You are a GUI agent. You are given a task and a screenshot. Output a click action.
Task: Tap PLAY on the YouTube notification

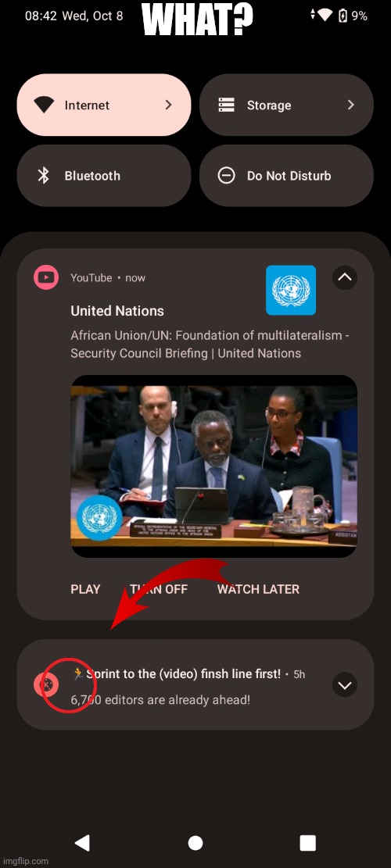pos(86,589)
